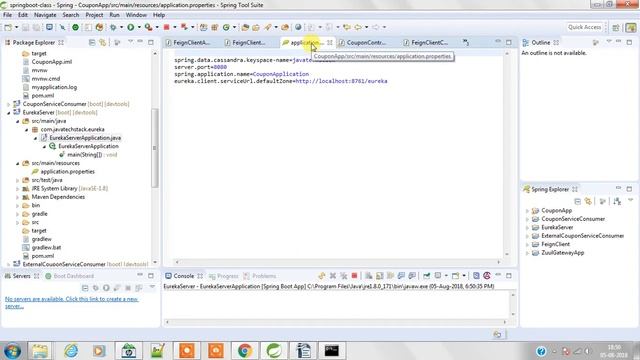This screenshot has width=640, height=360.
Task: Open the File menu
Action: point(7,15)
